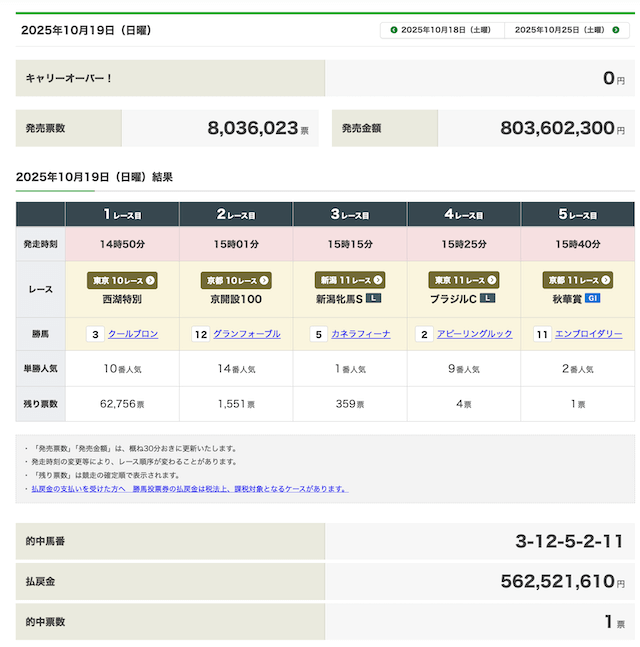Image resolution: width=640 pixels, height=647 pixels.
Task: Open winner horse link アピーリングルック
Action: click(474, 334)
